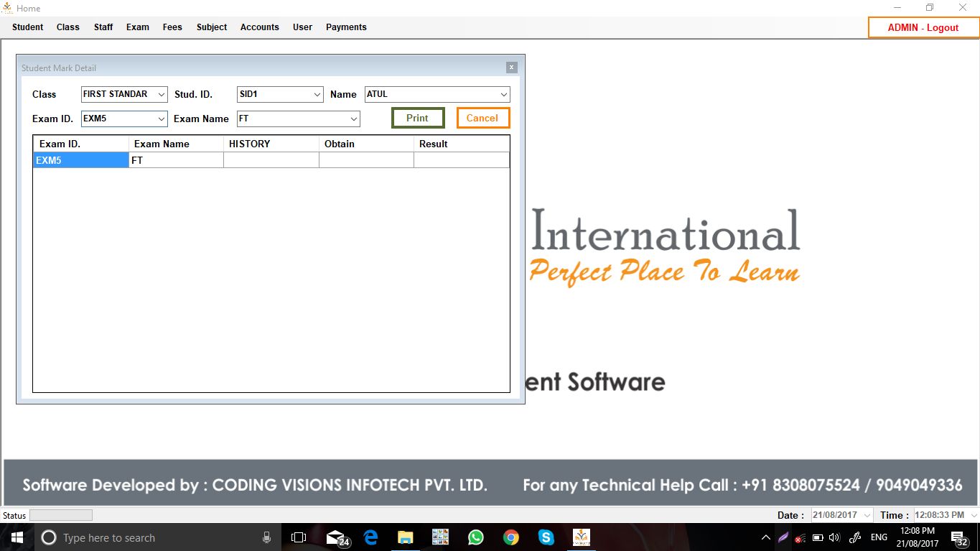Click the Exam ID. column header
Screen dimensions: 980x551
81,144
